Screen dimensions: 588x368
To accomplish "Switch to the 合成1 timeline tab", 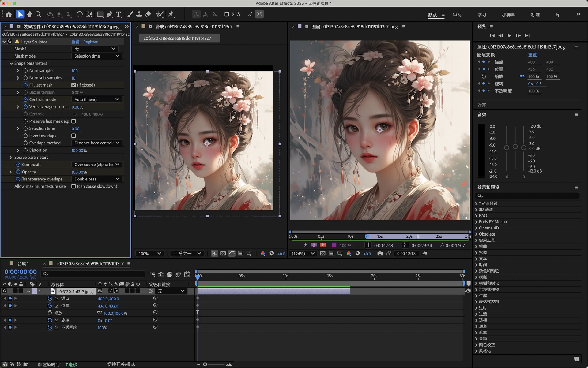I will pos(23,263).
